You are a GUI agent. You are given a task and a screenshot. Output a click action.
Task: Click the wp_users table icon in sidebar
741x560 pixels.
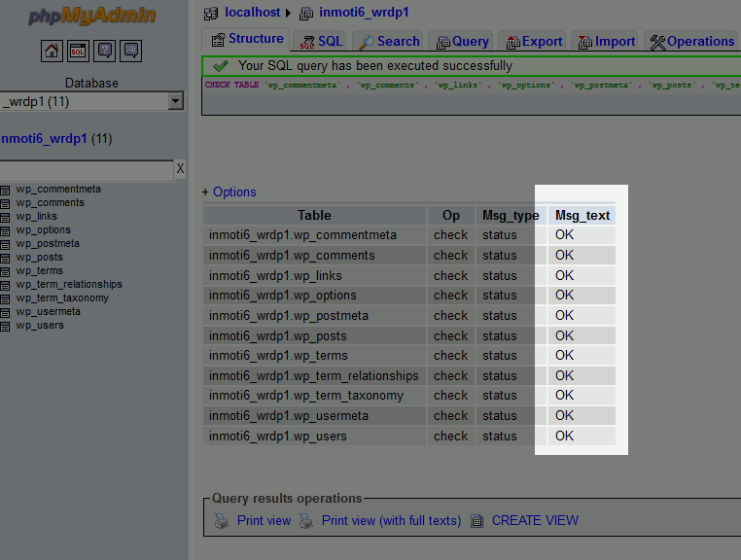pyautogui.click(x=5, y=326)
